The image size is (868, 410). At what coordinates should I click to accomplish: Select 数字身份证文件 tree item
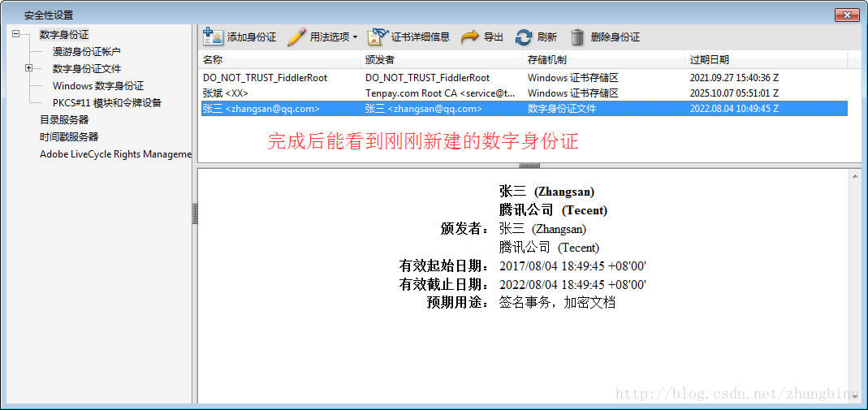coord(86,69)
